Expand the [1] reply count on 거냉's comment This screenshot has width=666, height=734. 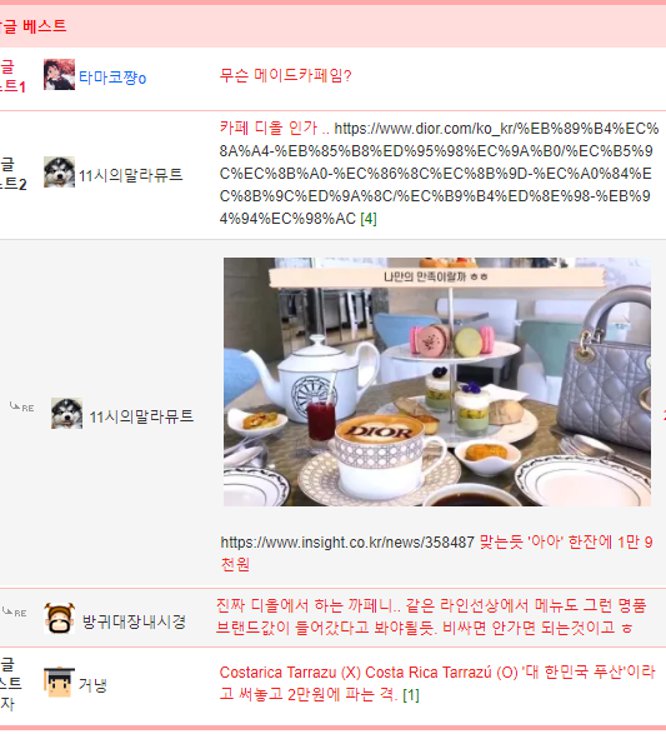coord(411,695)
